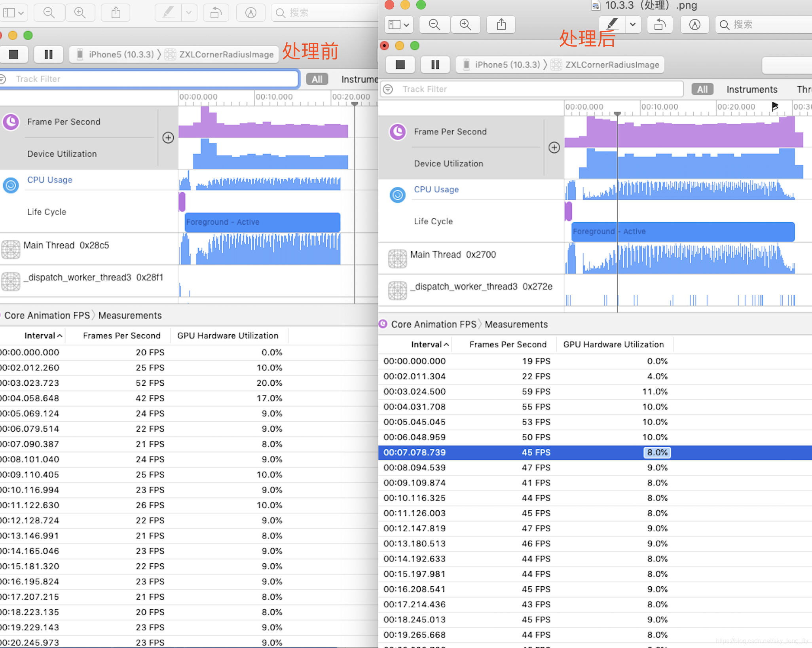Select right row 00:03.024.500 with 59 FPS
This screenshot has height=648, width=812.
[x=595, y=392]
